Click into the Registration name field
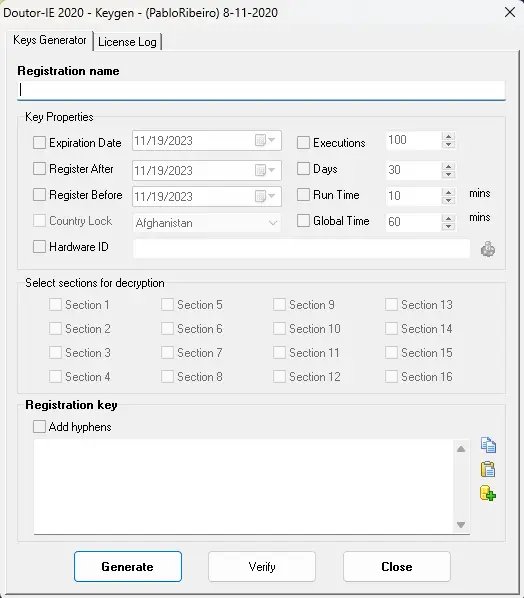The width and height of the screenshot is (524, 598). tap(261, 90)
